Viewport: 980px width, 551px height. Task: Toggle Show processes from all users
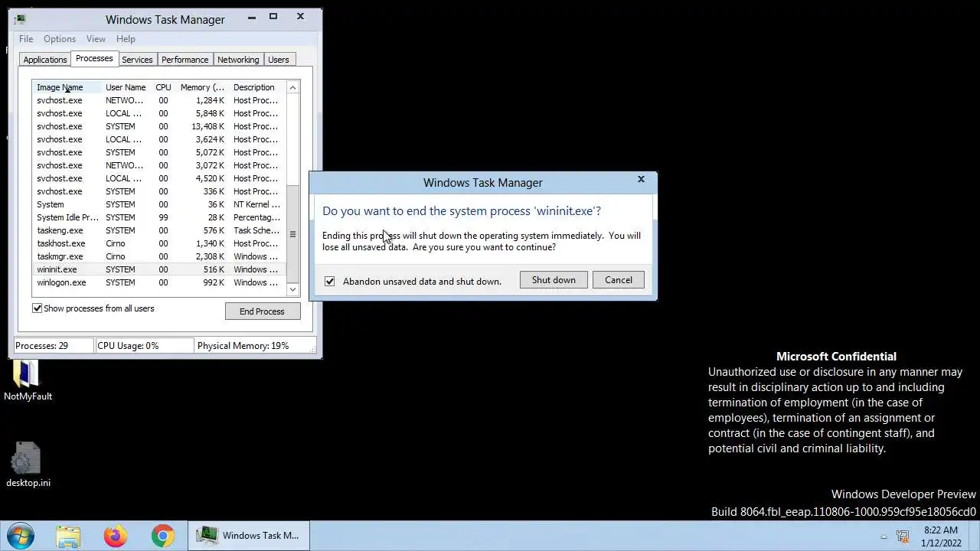(37, 308)
